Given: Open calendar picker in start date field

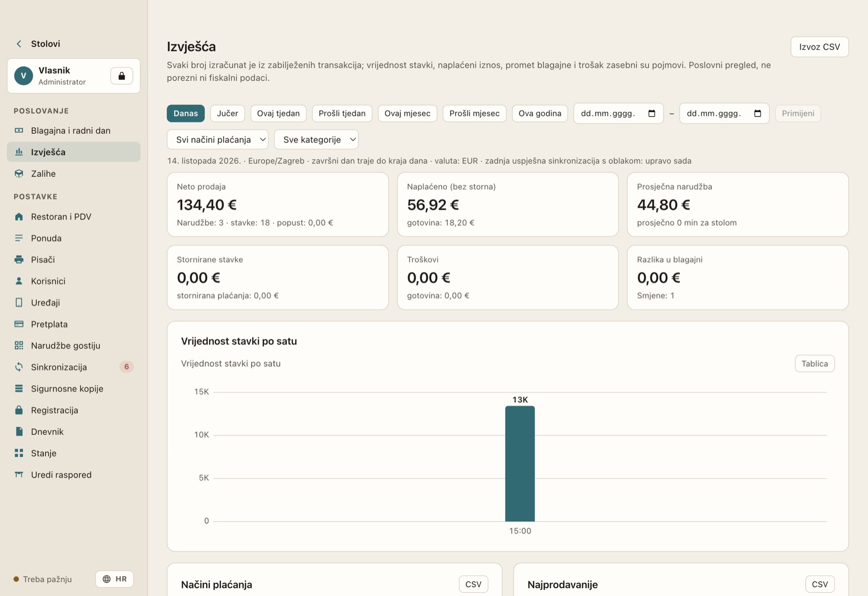Looking at the screenshot, I should 652,113.
